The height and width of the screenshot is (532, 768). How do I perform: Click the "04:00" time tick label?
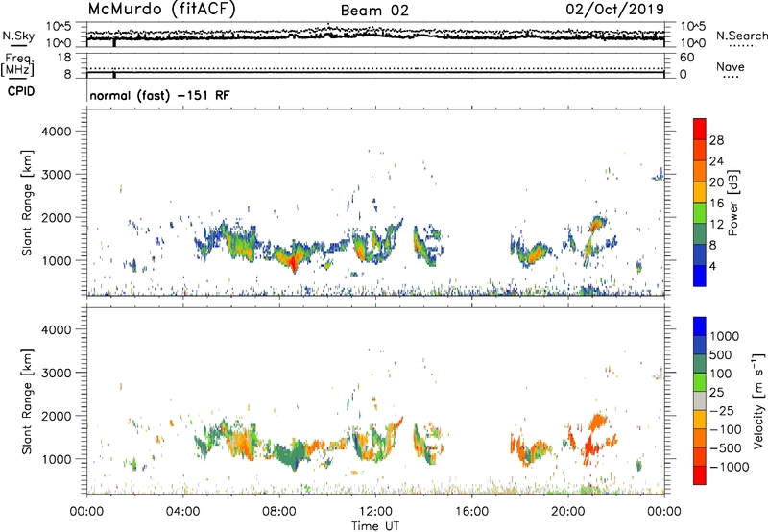tap(182, 512)
